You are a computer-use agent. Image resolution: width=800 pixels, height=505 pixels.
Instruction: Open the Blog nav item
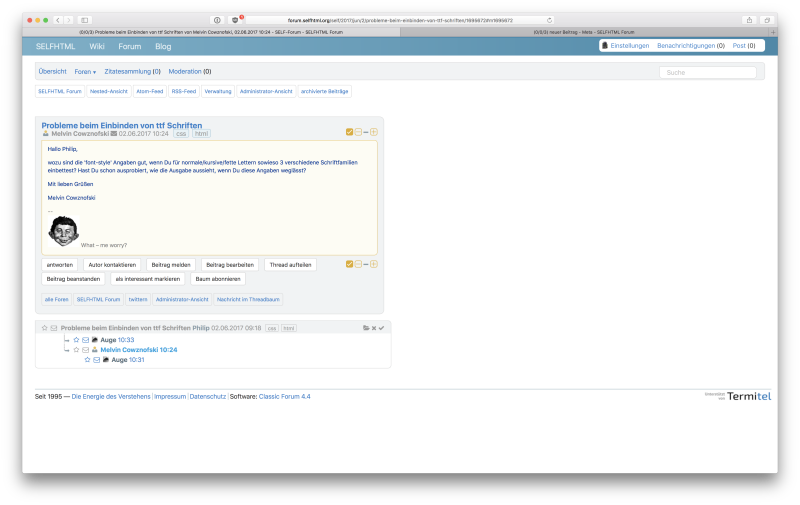point(163,46)
